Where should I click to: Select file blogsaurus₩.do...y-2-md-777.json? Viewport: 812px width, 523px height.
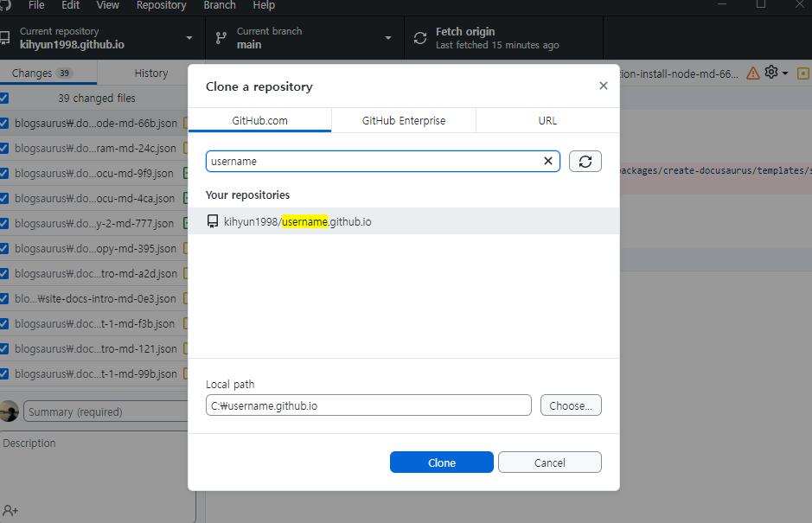[96, 223]
